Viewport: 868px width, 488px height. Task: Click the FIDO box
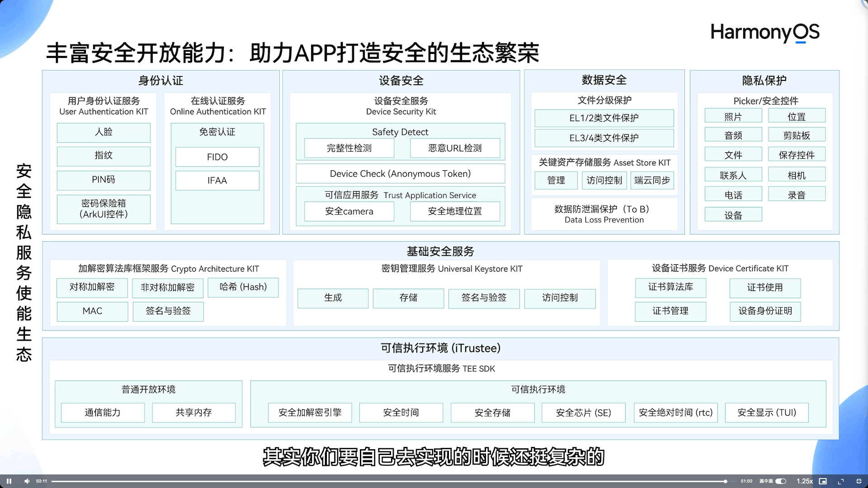coord(217,157)
